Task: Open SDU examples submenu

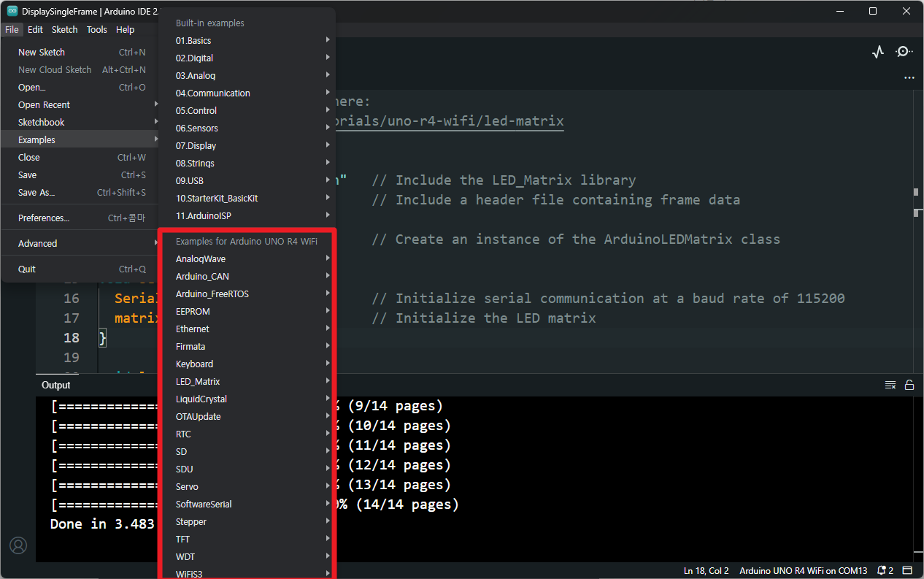Action: (247, 469)
